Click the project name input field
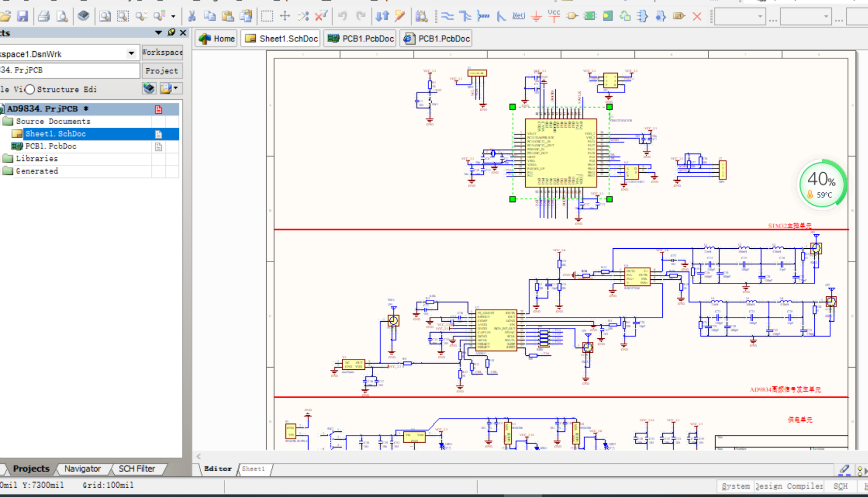The height and width of the screenshot is (497, 868). [69, 70]
